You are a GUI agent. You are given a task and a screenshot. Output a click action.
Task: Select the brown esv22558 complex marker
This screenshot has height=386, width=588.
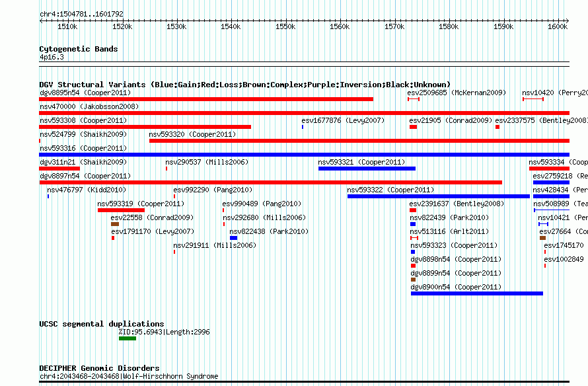115,224
